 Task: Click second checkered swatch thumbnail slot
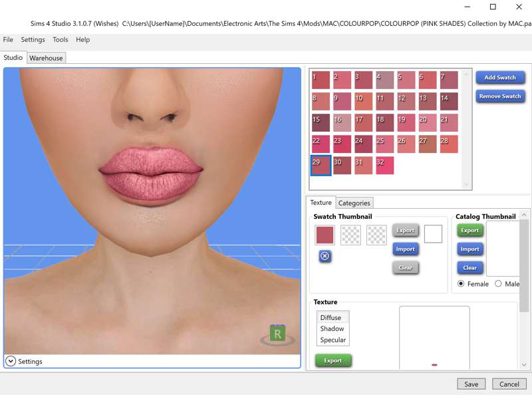(350, 235)
